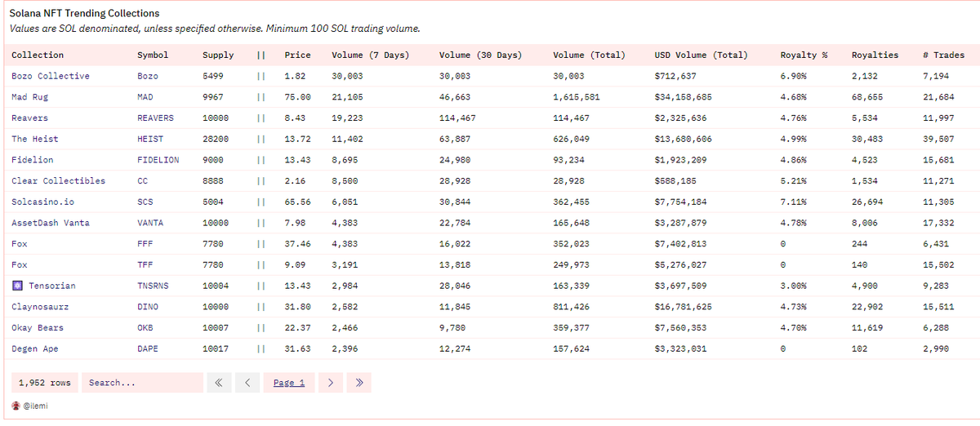Focus the Search input box
The image size is (980, 426).
click(142, 383)
